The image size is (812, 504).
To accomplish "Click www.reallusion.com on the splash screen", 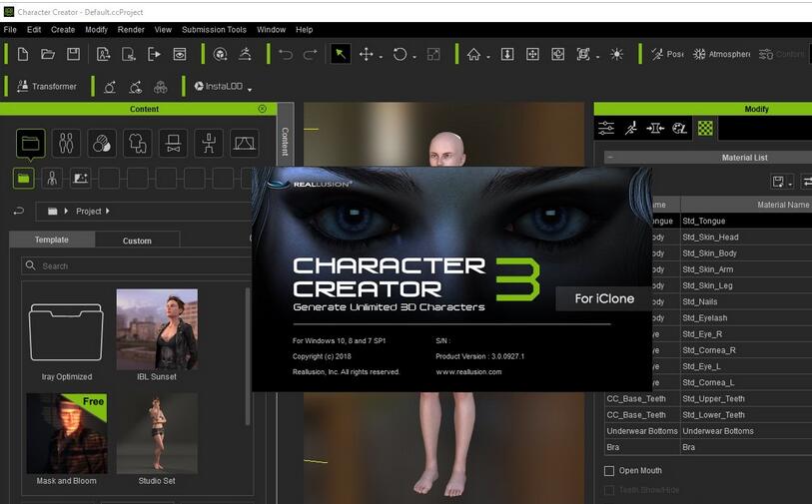I will (x=468, y=371).
